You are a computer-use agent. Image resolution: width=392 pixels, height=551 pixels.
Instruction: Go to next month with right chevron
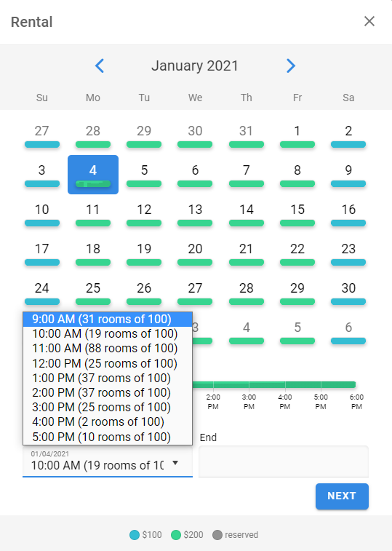291,66
